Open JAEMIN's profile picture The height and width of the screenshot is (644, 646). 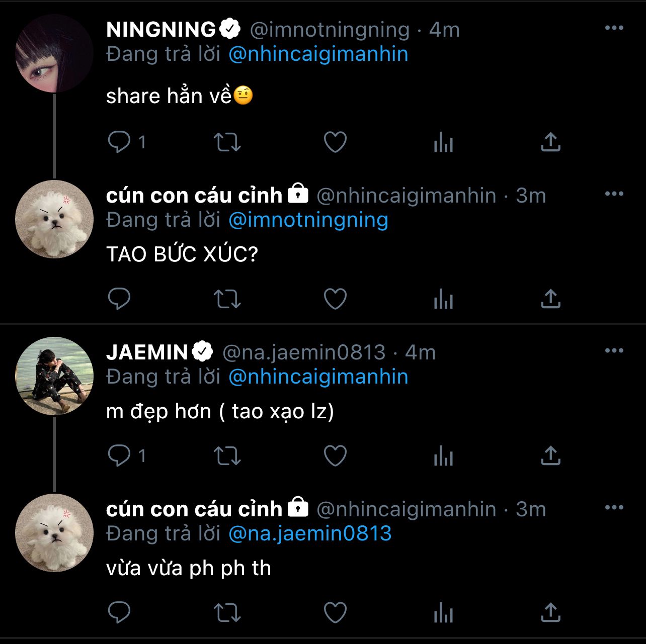click(x=54, y=376)
